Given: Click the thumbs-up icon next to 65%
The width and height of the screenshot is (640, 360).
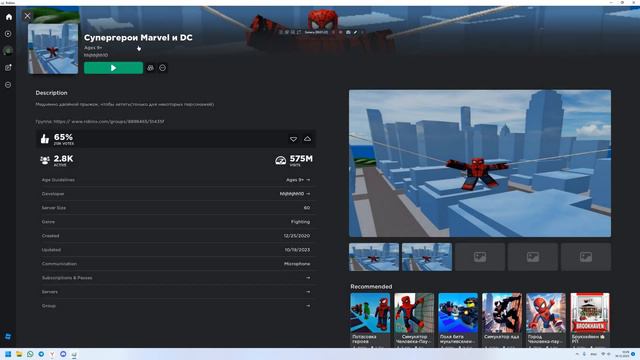Looking at the screenshot, I should [x=45, y=139].
